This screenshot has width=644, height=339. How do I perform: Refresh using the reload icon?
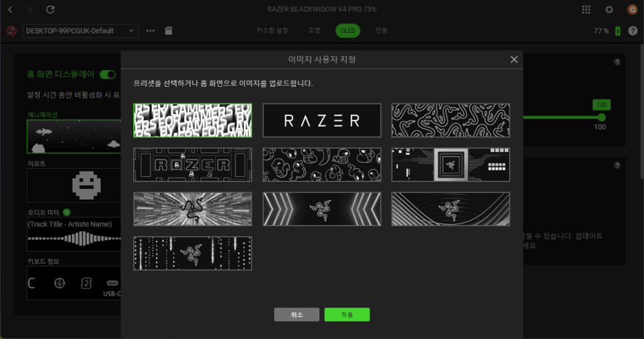pyautogui.click(x=50, y=9)
